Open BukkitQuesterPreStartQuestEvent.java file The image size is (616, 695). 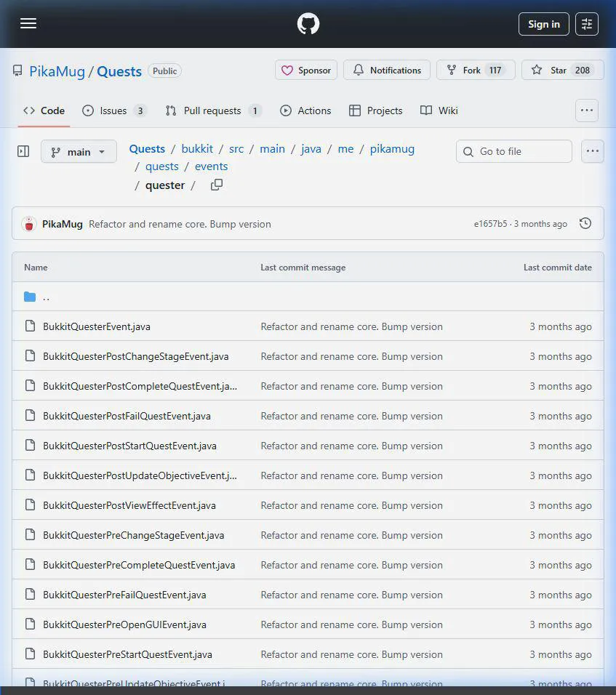click(128, 654)
